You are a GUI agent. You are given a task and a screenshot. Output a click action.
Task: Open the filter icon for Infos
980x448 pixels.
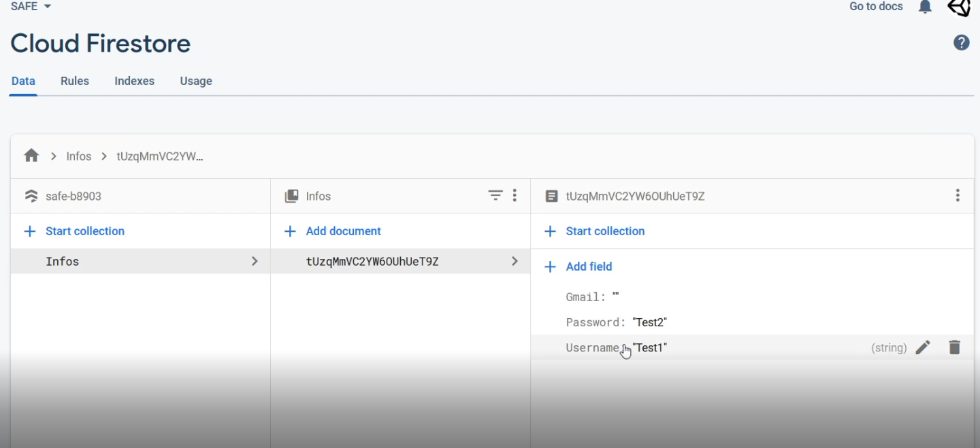tap(495, 196)
